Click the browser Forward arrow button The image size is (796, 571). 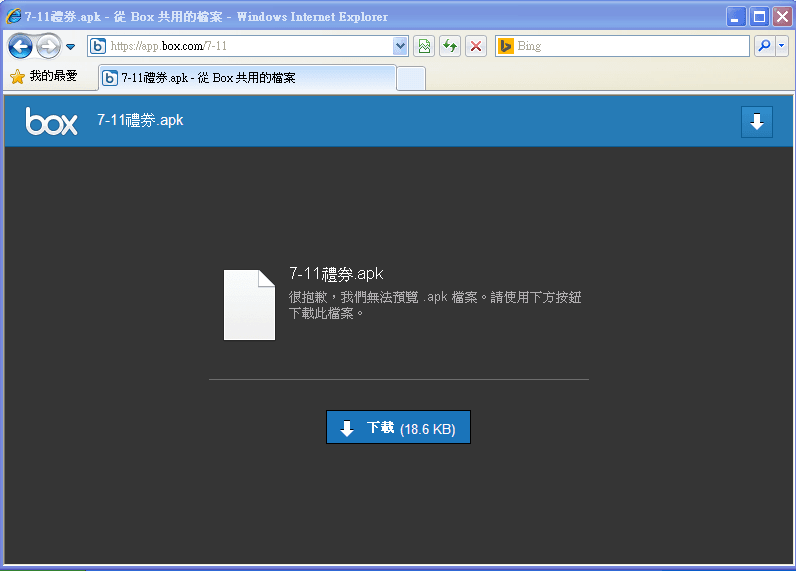tap(48, 47)
